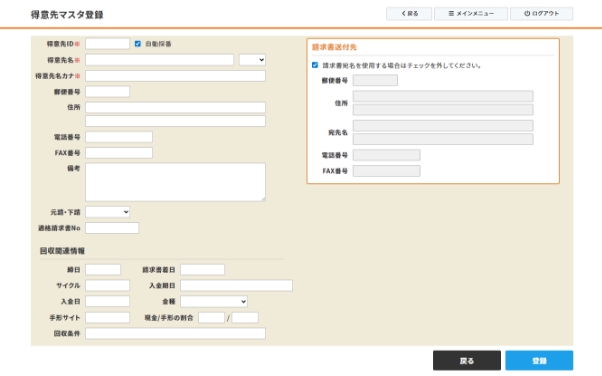Click the first 宛先名 line
This screenshot has height=376, width=602.
click(443, 126)
